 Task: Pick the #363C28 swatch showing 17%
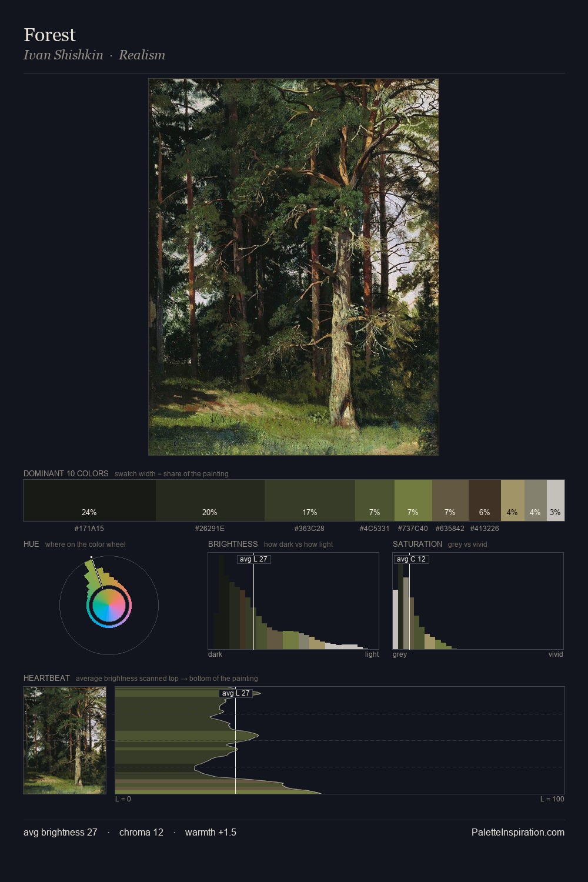pyautogui.click(x=310, y=500)
